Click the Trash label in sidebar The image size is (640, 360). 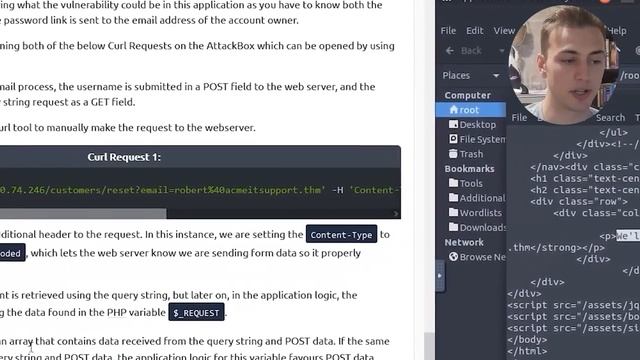click(471, 154)
